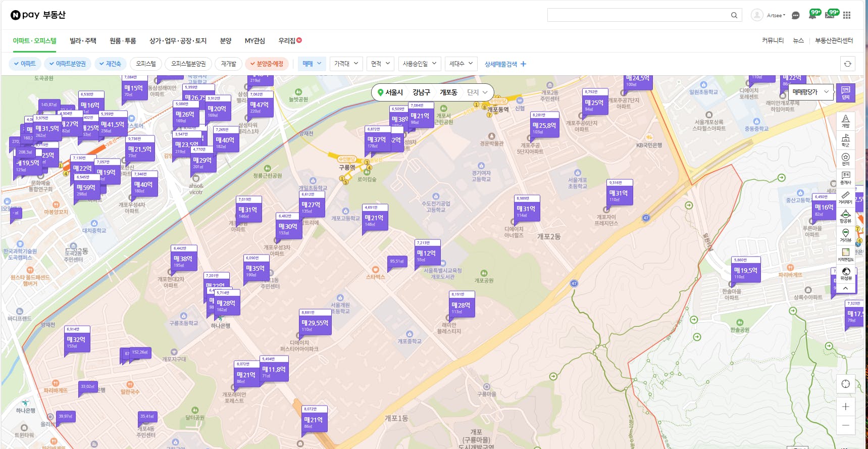Screen dimensions: 868x449
Task: Open the 사용승인일 dropdown
Action: [x=419, y=64]
